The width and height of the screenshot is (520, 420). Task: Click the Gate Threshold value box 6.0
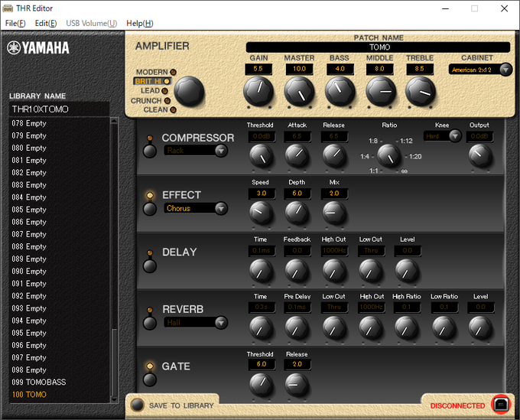(x=262, y=364)
